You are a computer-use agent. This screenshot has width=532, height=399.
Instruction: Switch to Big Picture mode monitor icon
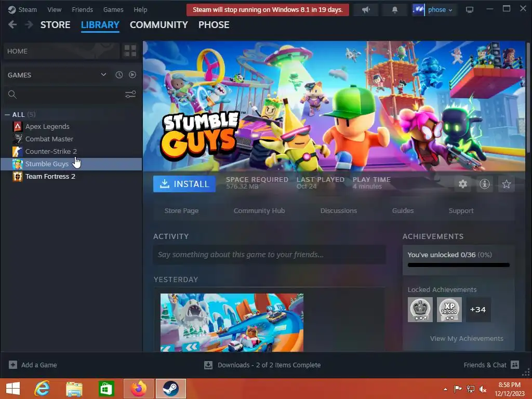click(470, 10)
